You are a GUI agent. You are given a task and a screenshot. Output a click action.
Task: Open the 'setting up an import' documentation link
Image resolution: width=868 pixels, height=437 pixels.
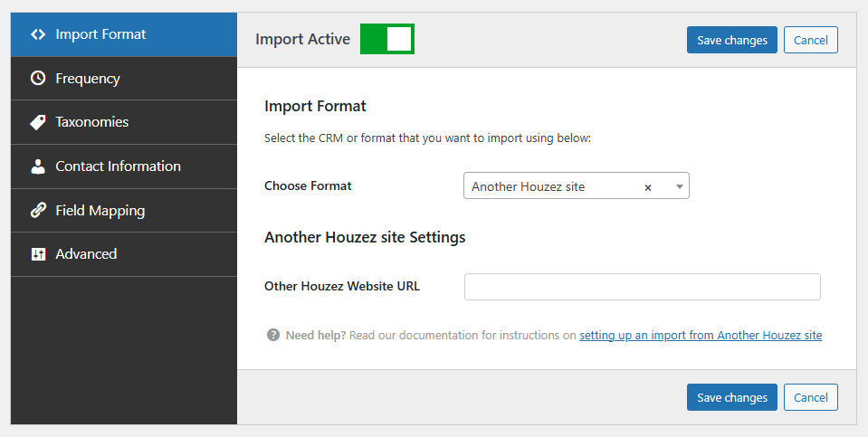(x=701, y=335)
